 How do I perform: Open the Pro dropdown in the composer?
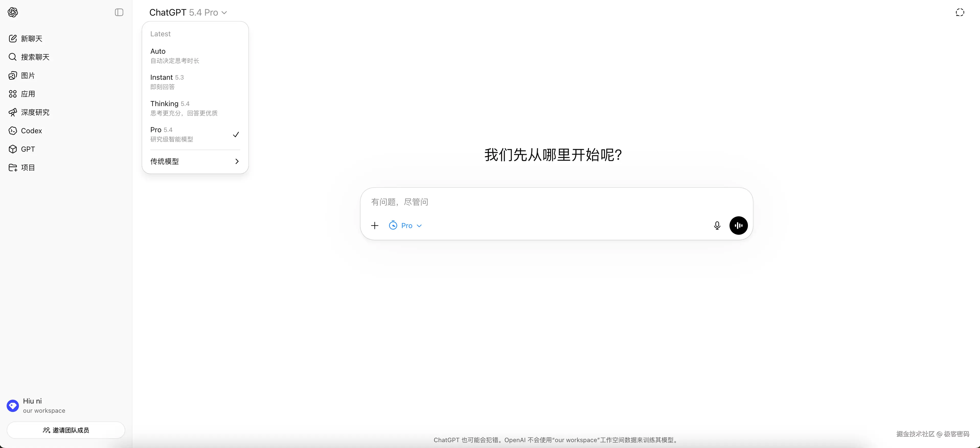(x=406, y=226)
